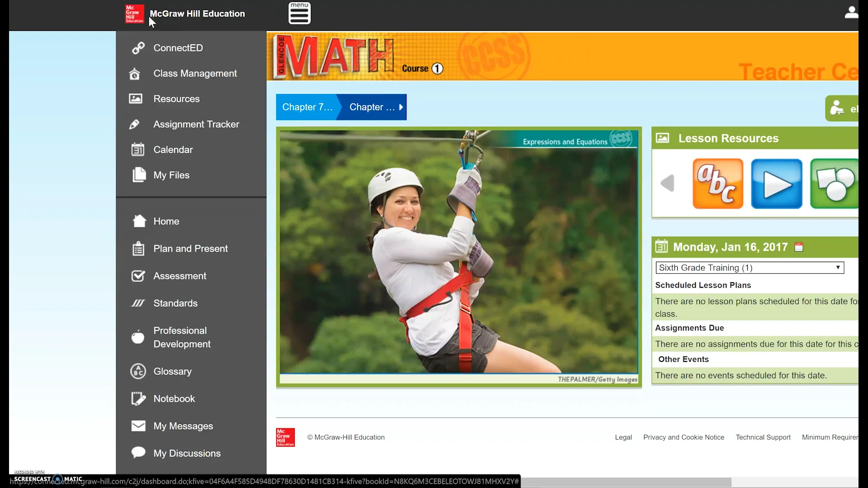The width and height of the screenshot is (868, 488).
Task: Click the small calendar icon beside the date
Action: tap(799, 247)
